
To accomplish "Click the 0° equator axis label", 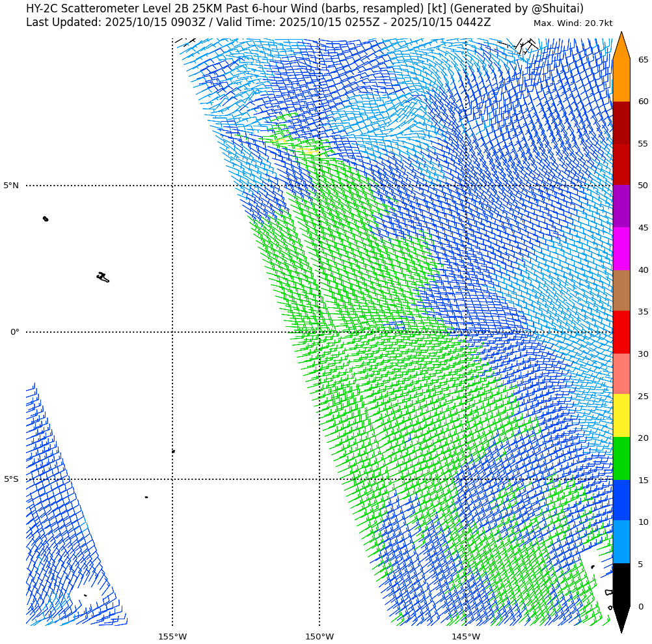I will point(14,332).
